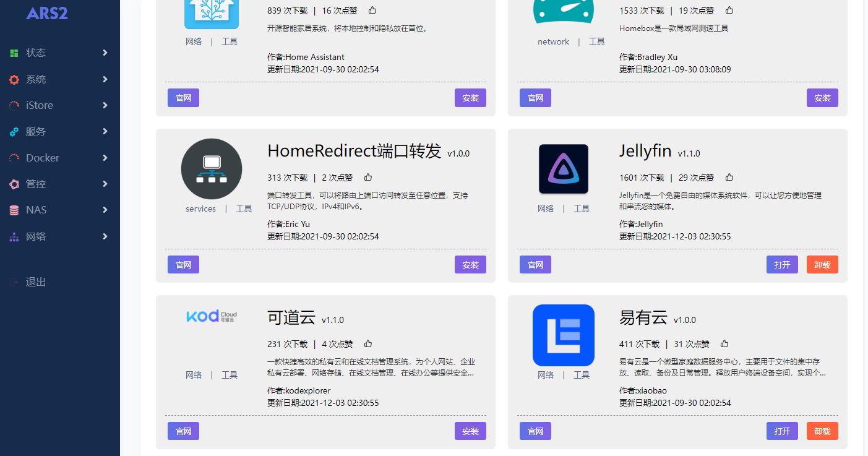Install Homebox with 安装 button
868x456 pixels.
click(x=822, y=98)
